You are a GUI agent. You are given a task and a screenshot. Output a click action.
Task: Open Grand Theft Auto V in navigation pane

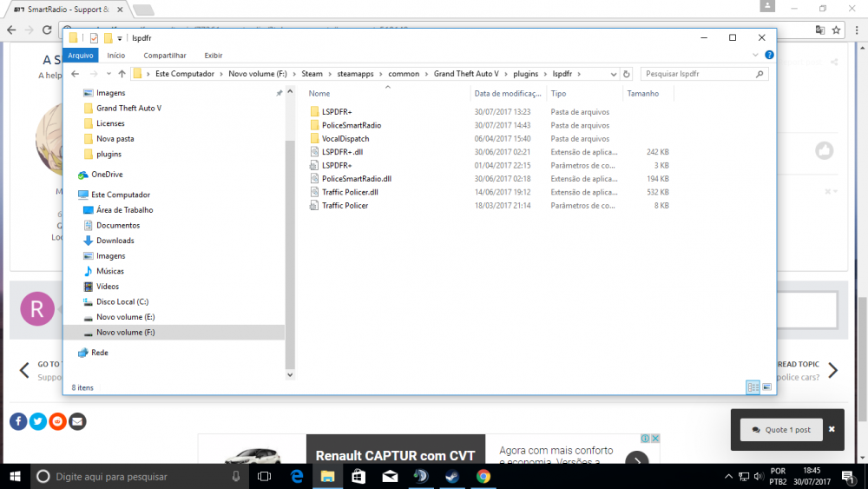[x=128, y=108]
